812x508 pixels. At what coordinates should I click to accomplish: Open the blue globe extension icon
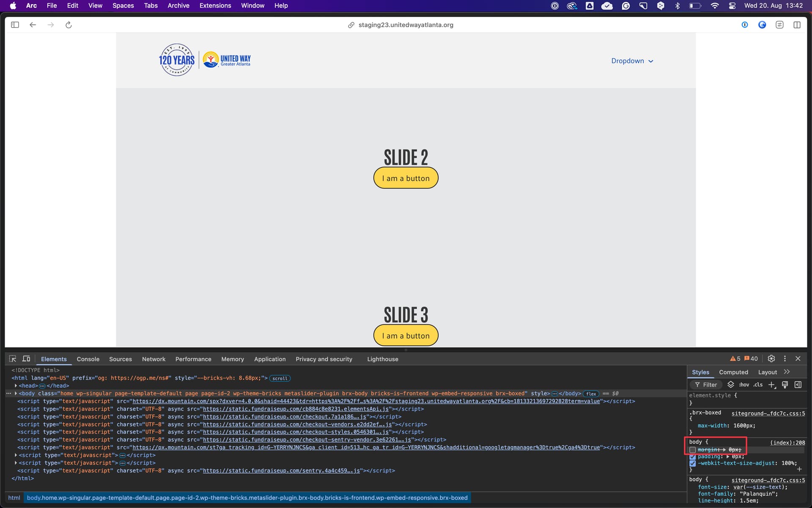[x=762, y=25]
